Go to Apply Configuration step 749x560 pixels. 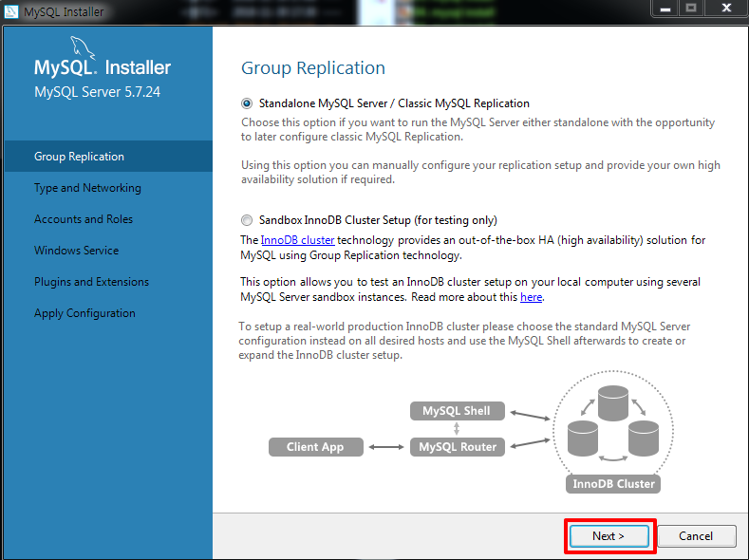(84, 313)
